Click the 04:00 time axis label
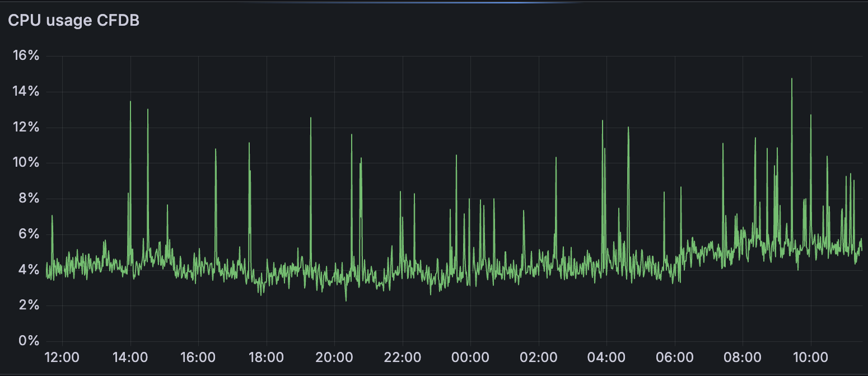This screenshot has height=376, width=868. pos(606,357)
